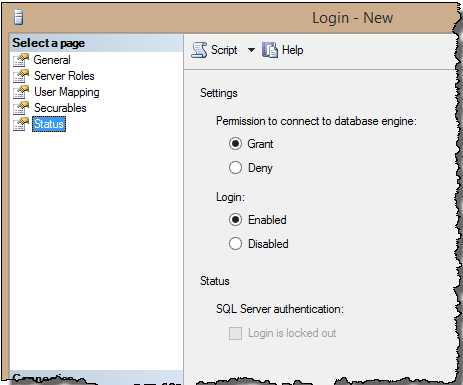Viewport: 463px width, 385px height.
Task: Open the General page
Action: coord(52,60)
